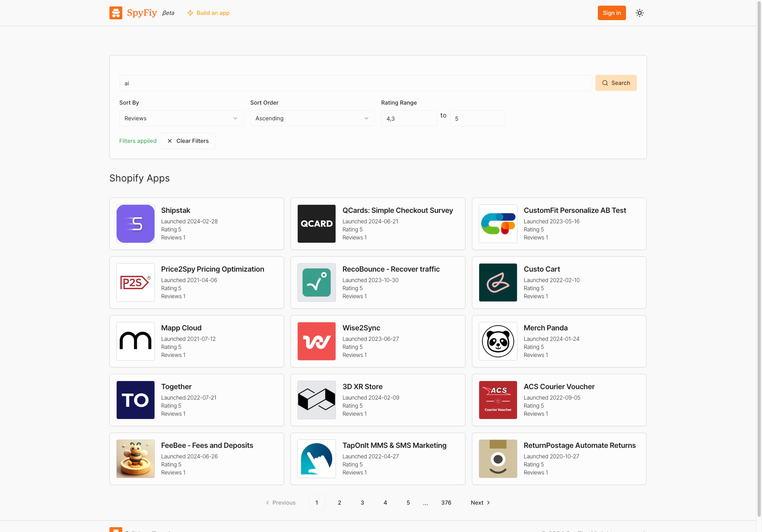Click the SpyFiy logo icon
This screenshot has height=532, width=762.
[116, 13]
